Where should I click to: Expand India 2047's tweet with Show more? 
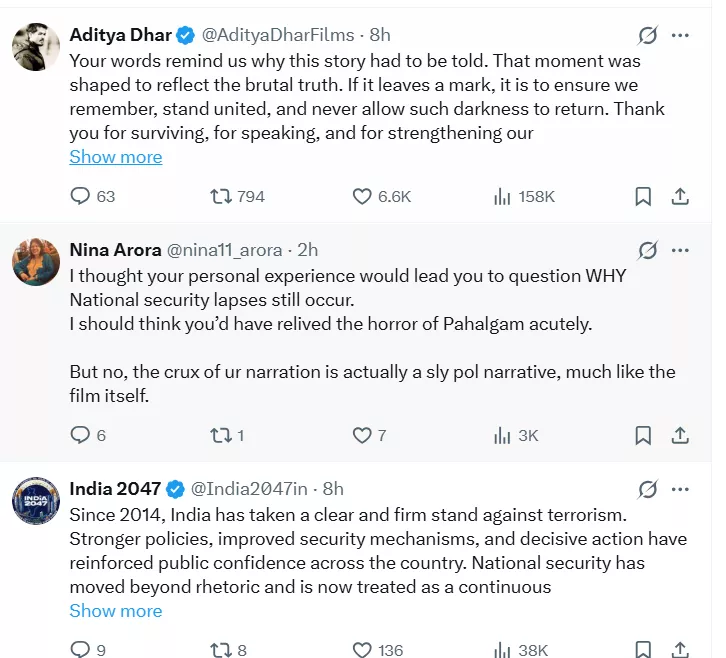tap(115, 611)
